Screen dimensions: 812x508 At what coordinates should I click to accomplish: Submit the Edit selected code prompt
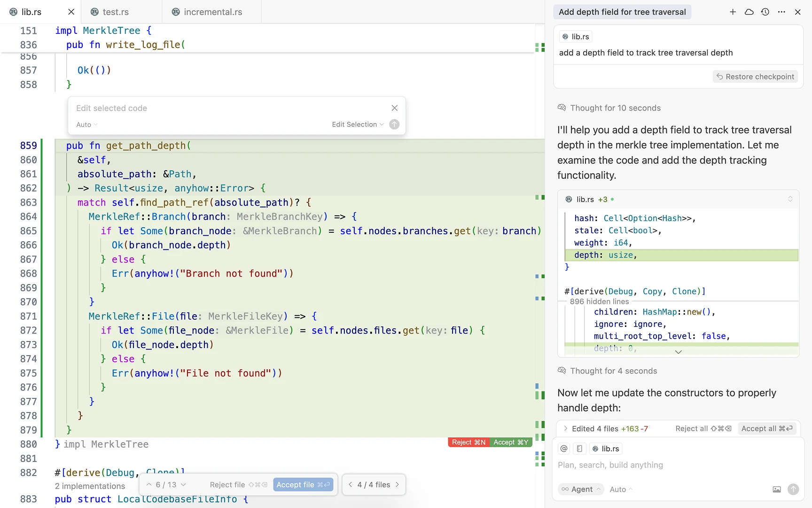click(394, 125)
